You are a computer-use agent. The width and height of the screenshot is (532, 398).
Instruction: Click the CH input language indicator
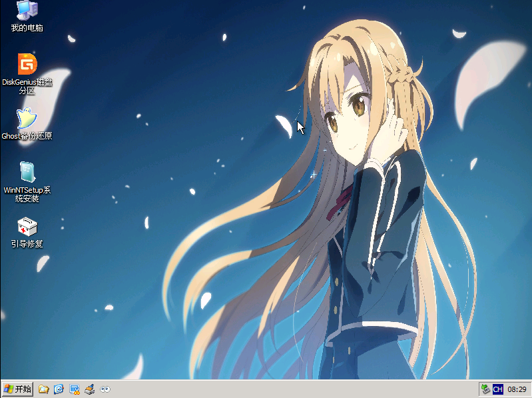[x=497, y=389]
